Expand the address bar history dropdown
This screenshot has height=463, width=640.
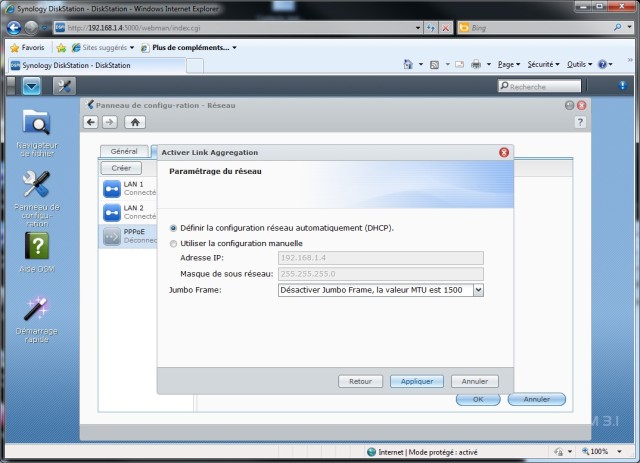418,28
